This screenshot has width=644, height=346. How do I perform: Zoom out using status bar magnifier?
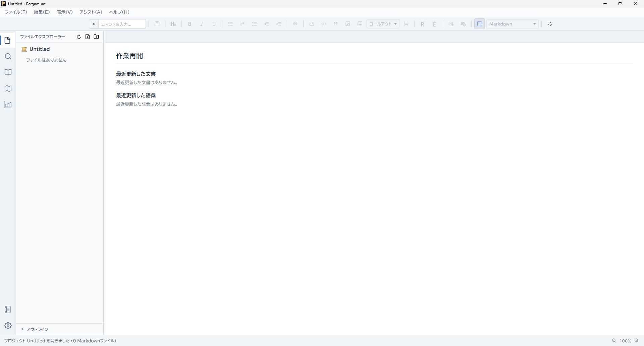tap(614, 341)
